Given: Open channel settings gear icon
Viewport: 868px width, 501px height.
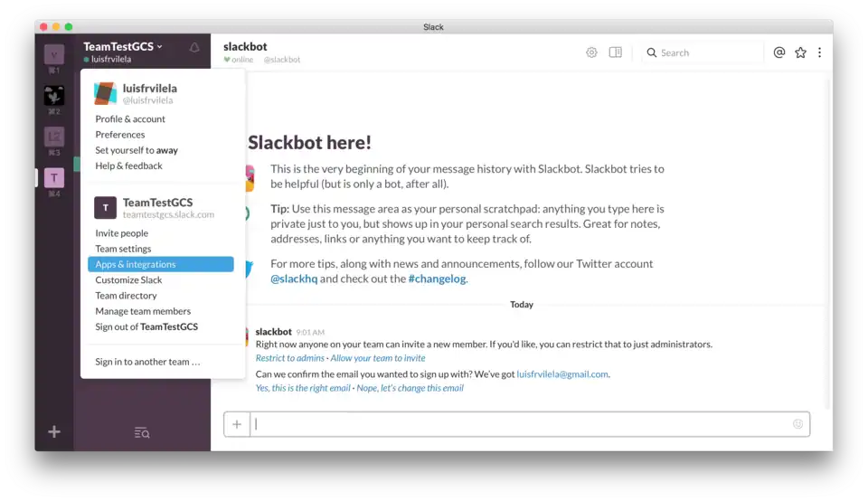Looking at the screenshot, I should coord(591,52).
